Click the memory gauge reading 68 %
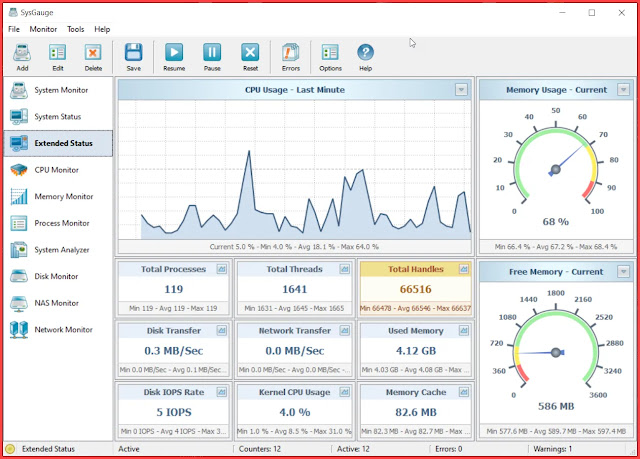Image resolution: width=640 pixels, height=459 pixels. point(556,222)
